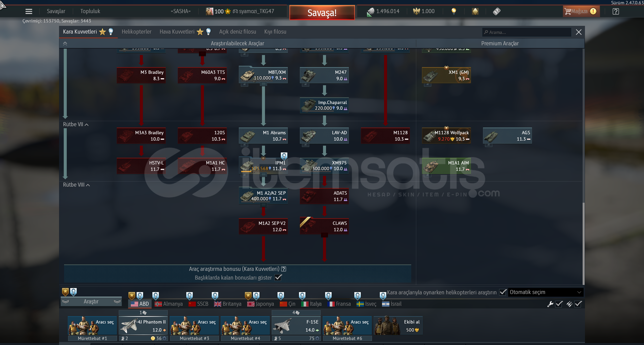
Task: Select the XM975 vehicle card
Action: pyautogui.click(x=324, y=166)
